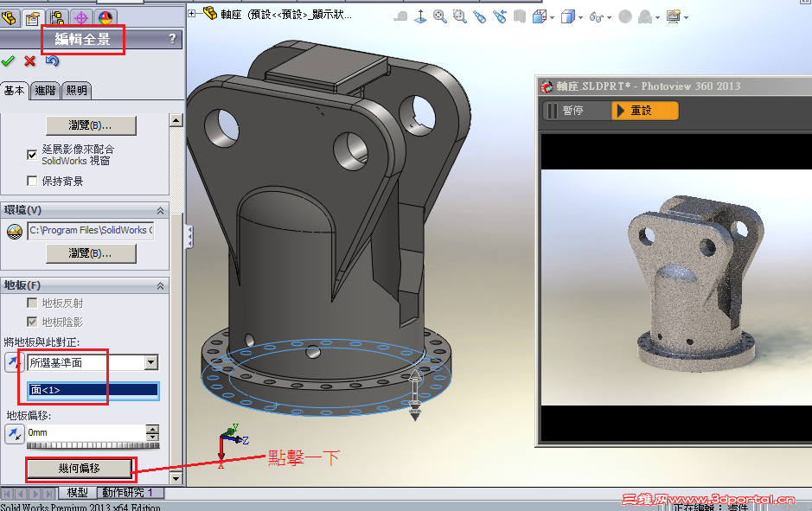Select 面<1> in the selection box
Viewport: 812px width, 511px height.
(x=93, y=390)
